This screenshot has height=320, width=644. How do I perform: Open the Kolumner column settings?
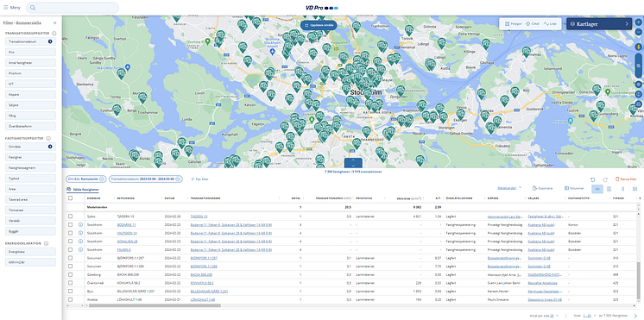[x=574, y=188]
